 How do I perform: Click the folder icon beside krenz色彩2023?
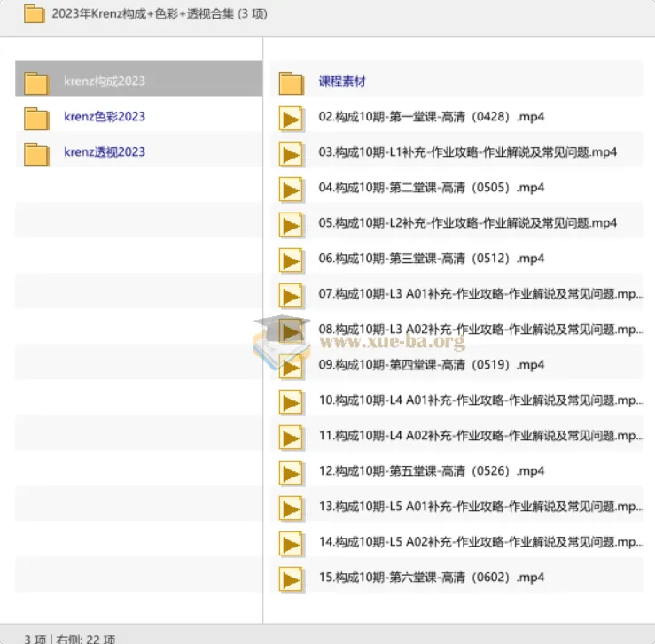[36, 119]
